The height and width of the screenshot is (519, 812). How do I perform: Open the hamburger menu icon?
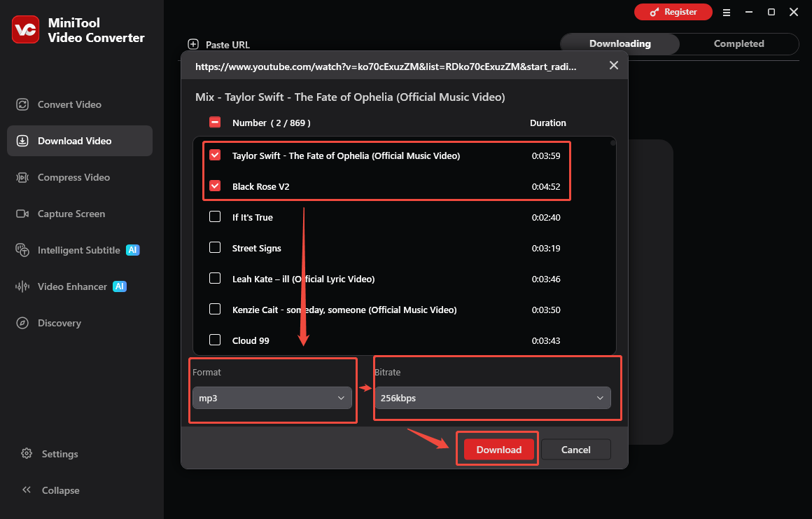click(x=727, y=13)
